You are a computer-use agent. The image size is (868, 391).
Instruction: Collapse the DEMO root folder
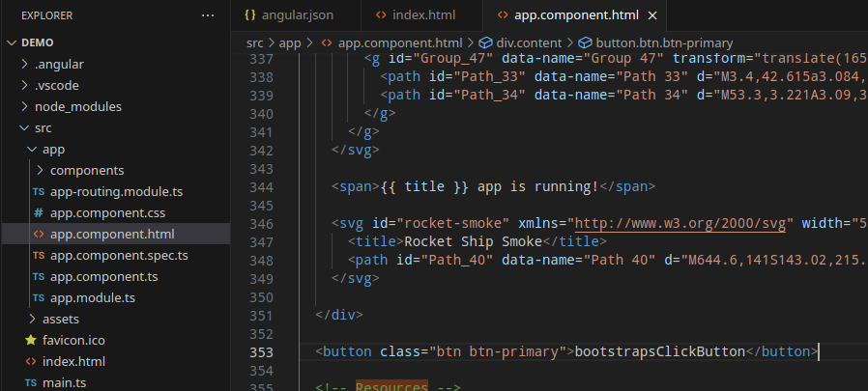[x=37, y=42]
